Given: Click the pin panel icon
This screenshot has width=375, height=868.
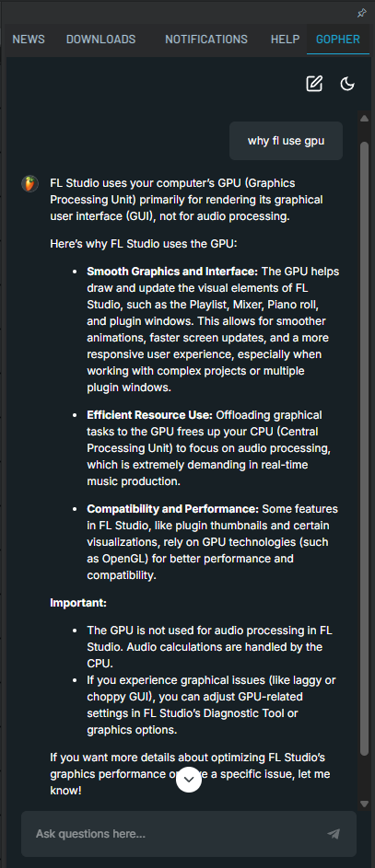Looking at the screenshot, I should coord(362,13).
